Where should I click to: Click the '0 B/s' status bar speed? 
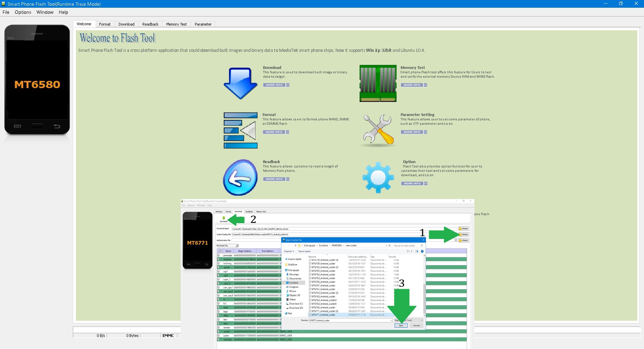pos(101,336)
